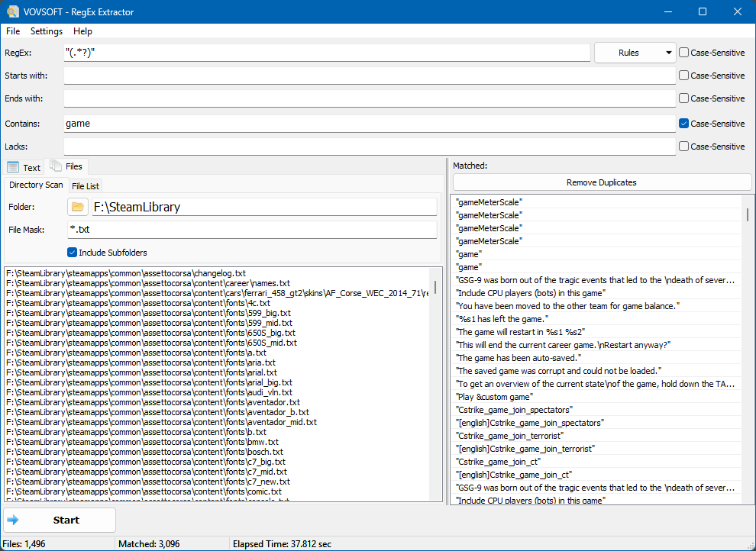Enable Case-Sensitive for Lacks

(x=683, y=146)
